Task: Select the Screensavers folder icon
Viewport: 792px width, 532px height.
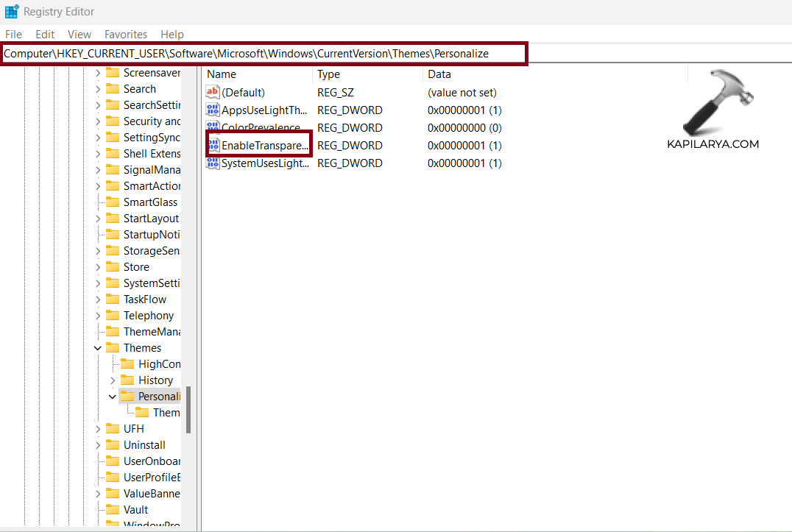Action: pos(112,72)
